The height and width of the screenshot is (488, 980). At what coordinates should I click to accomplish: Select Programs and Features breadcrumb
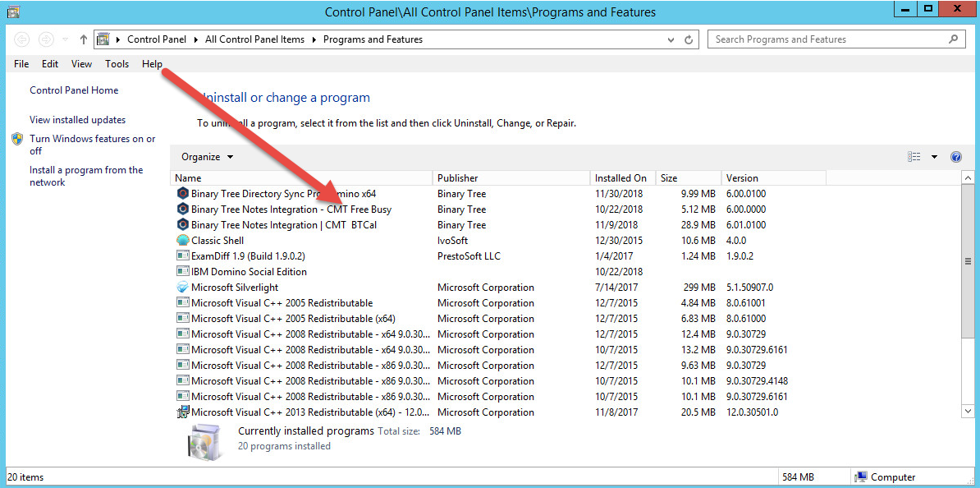coord(373,39)
